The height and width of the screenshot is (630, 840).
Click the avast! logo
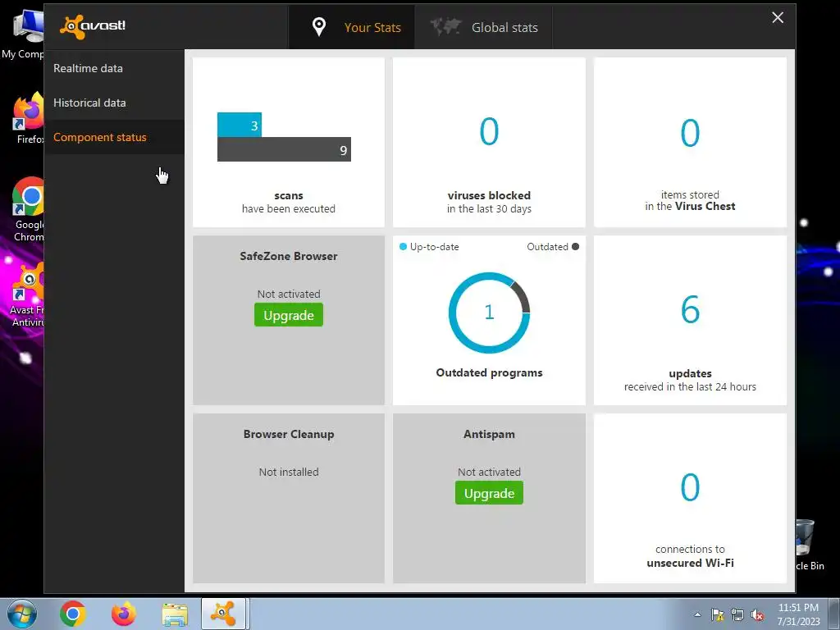[92, 26]
